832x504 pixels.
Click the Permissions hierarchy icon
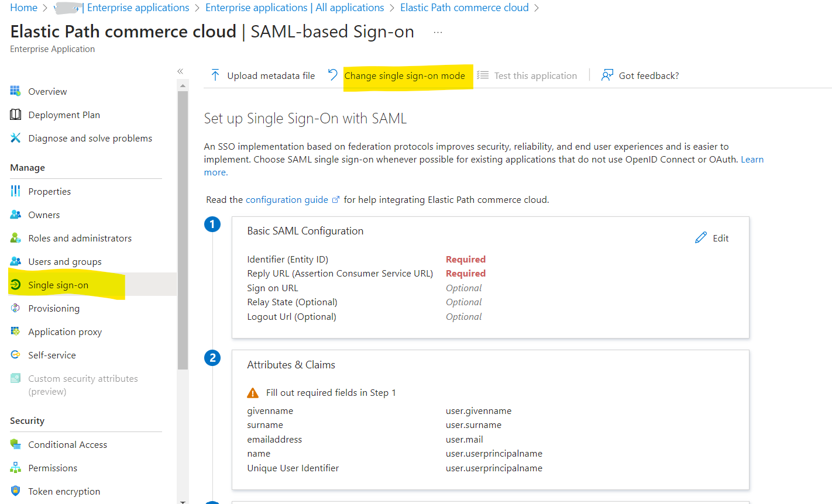coord(15,468)
